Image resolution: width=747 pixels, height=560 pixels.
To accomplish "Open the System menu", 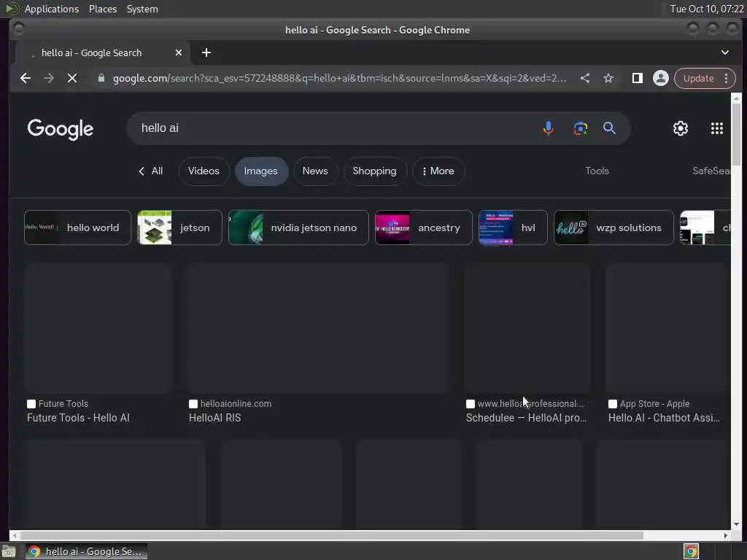I will (142, 9).
